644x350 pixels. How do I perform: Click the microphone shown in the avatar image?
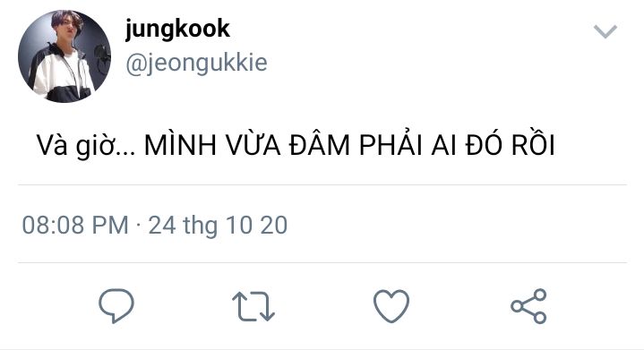[x=101, y=55]
